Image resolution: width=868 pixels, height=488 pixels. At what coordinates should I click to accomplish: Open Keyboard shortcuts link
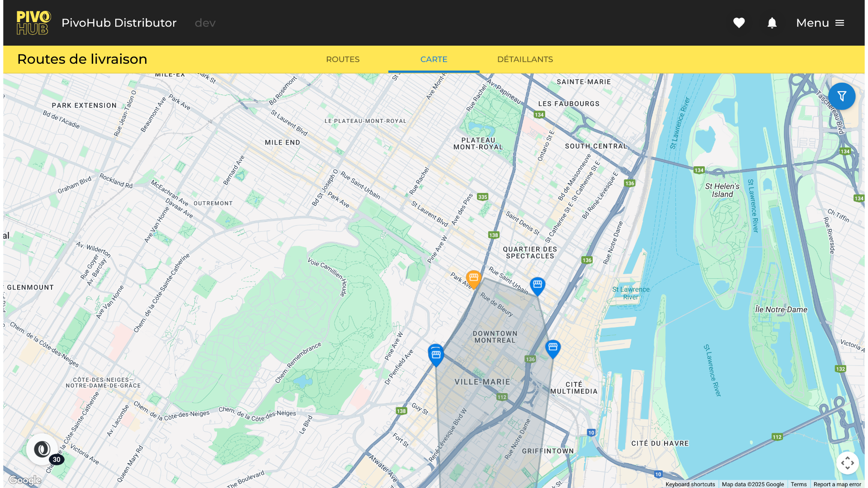click(x=690, y=484)
